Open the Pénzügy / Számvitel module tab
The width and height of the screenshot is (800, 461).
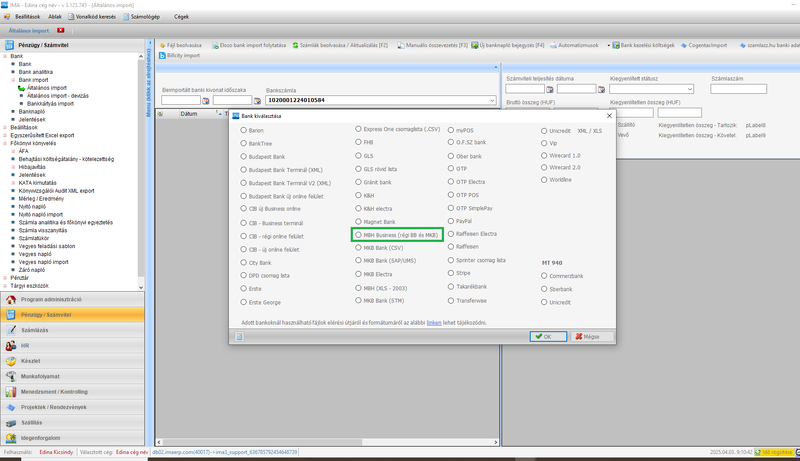coord(72,315)
